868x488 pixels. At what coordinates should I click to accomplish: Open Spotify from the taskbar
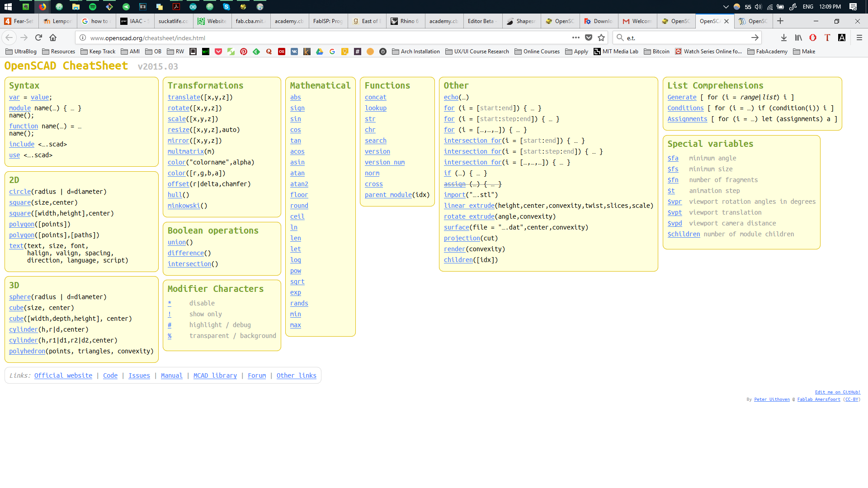point(93,7)
